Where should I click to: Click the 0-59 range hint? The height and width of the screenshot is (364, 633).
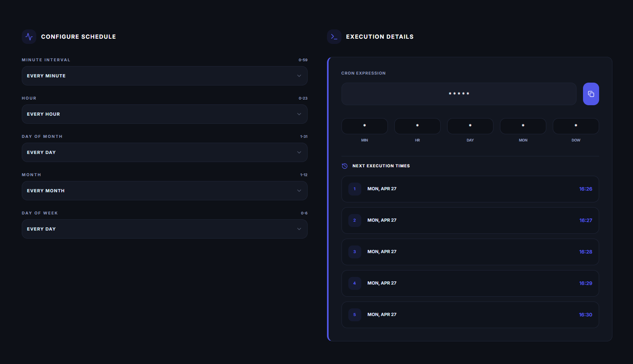click(x=303, y=60)
